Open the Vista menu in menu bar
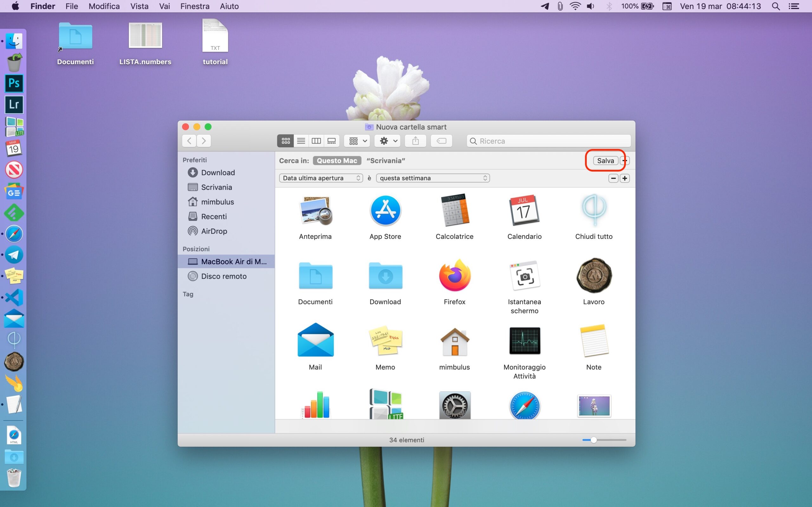The width and height of the screenshot is (812, 507). pos(139,6)
